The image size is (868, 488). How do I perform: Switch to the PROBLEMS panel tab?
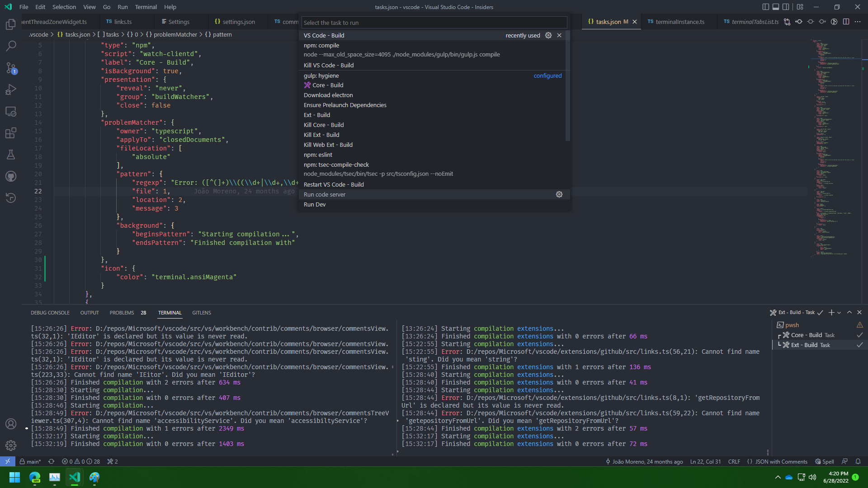click(128, 313)
